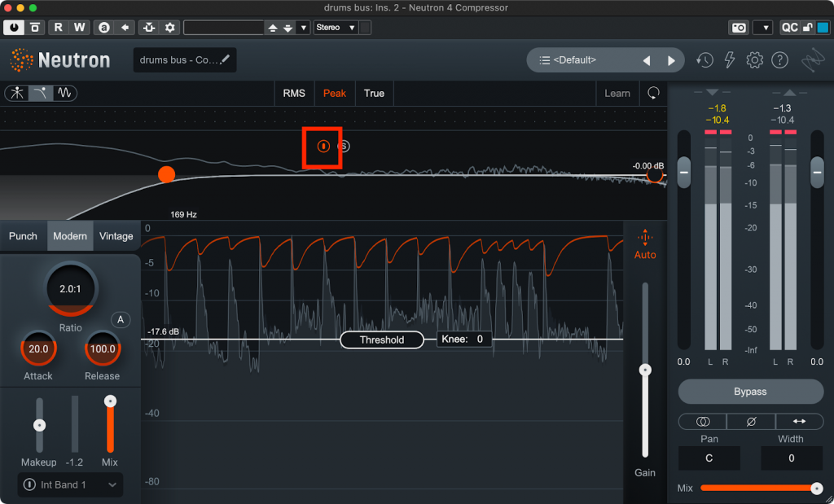
Task: Select Modern compressor mode
Action: (70, 236)
